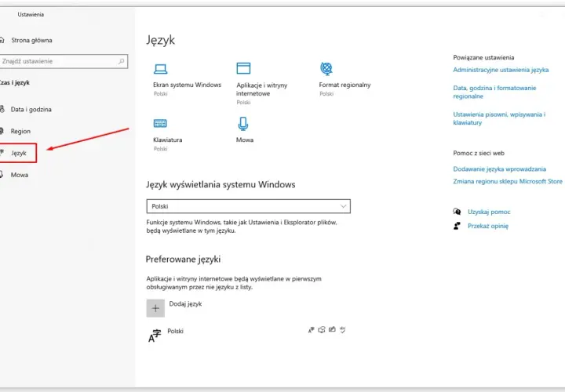Open the Windows display language dropdown
The width and height of the screenshot is (565, 392).
tap(248, 206)
